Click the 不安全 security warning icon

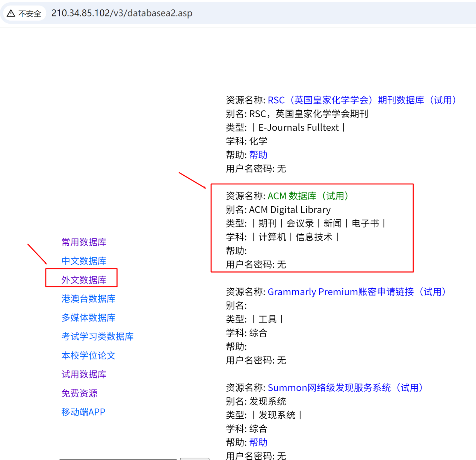point(11,14)
